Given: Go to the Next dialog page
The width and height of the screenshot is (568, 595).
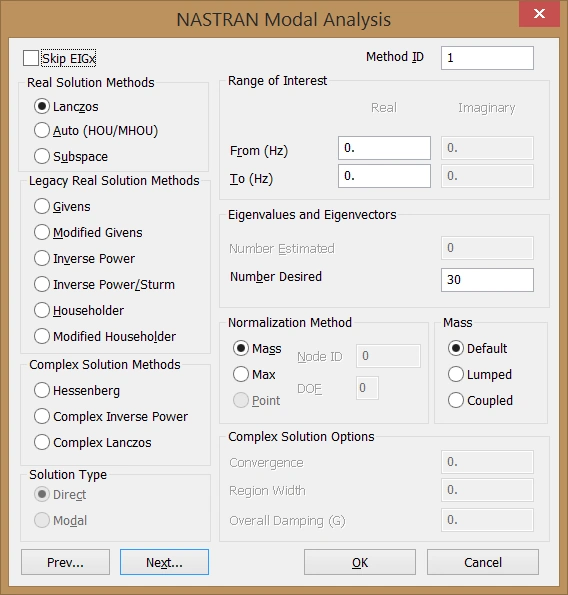Looking at the screenshot, I should pos(164,562).
